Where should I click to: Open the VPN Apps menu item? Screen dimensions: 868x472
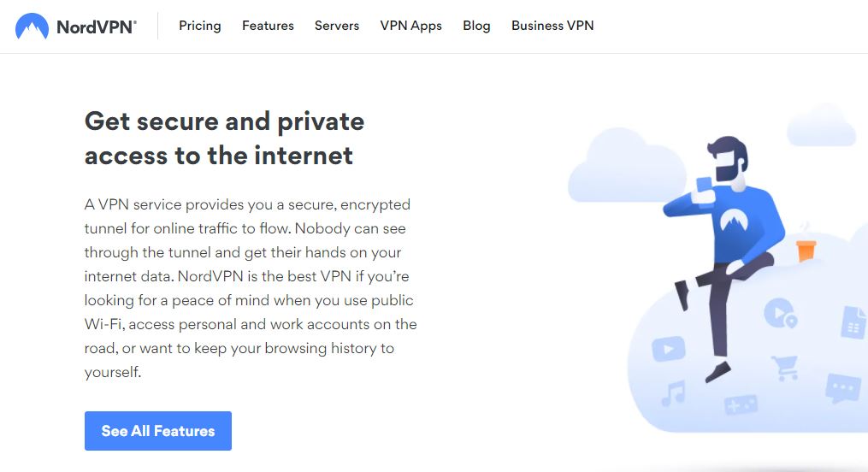411,26
